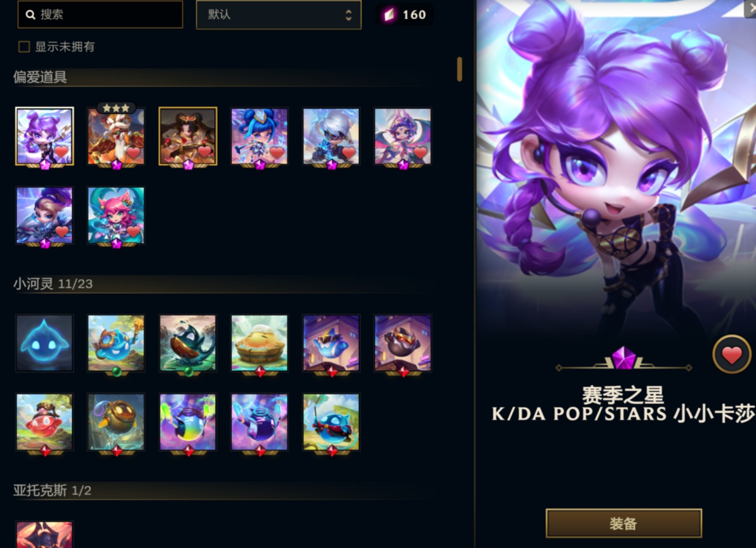
Task: Click the 160 star shards currency
Action: [405, 15]
